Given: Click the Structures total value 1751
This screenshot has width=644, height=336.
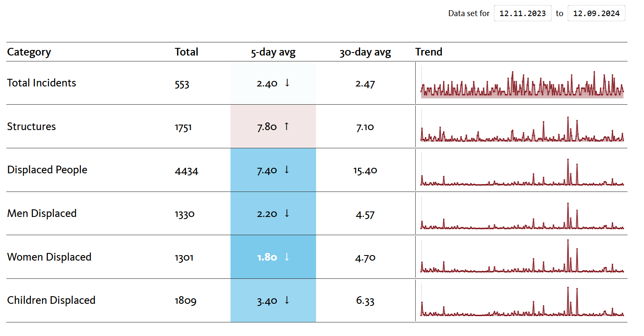Looking at the screenshot, I should tap(183, 127).
